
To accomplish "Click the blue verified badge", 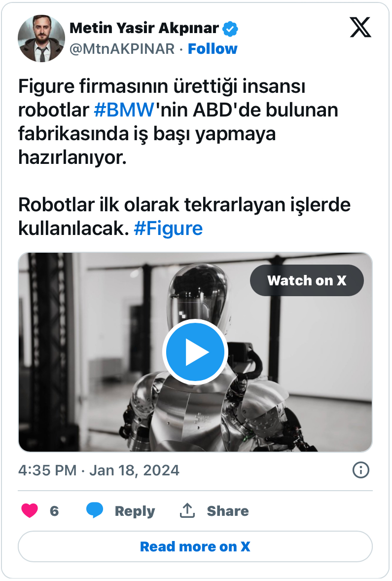I will tap(230, 29).
